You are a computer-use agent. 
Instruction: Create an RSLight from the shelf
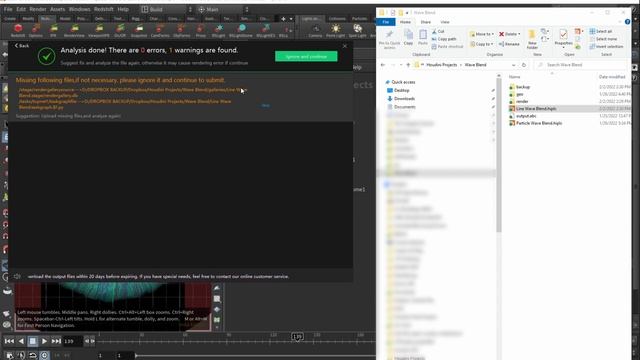218,31
